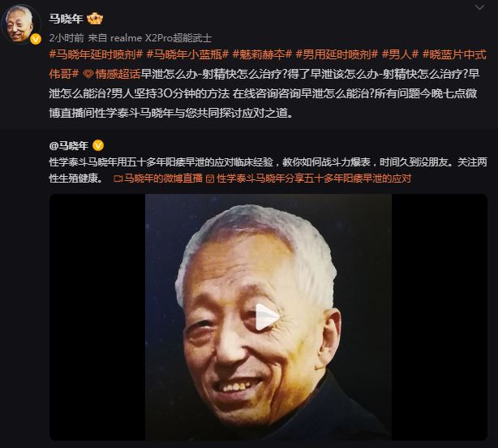Open the #马晓年小蓝瓶# hashtag

(187, 54)
